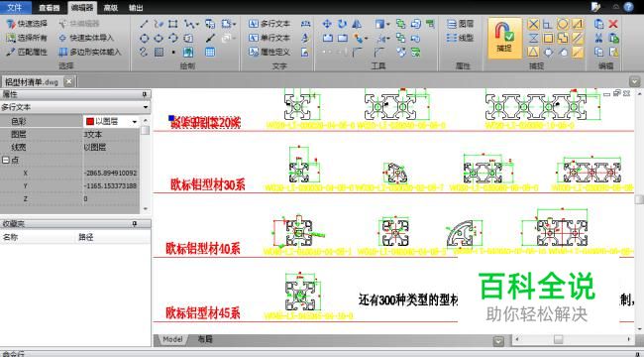The image size is (644, 357).
Task: Click the Insert image icon
Action: point(188,53)
